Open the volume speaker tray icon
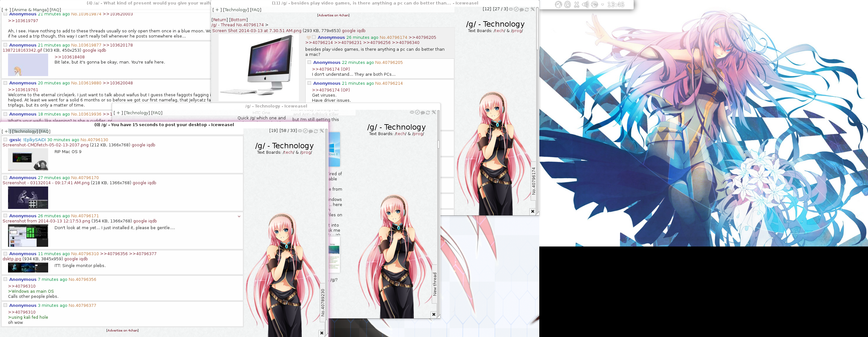Screen dimensions: 868x337 click(x=586, y=4)
